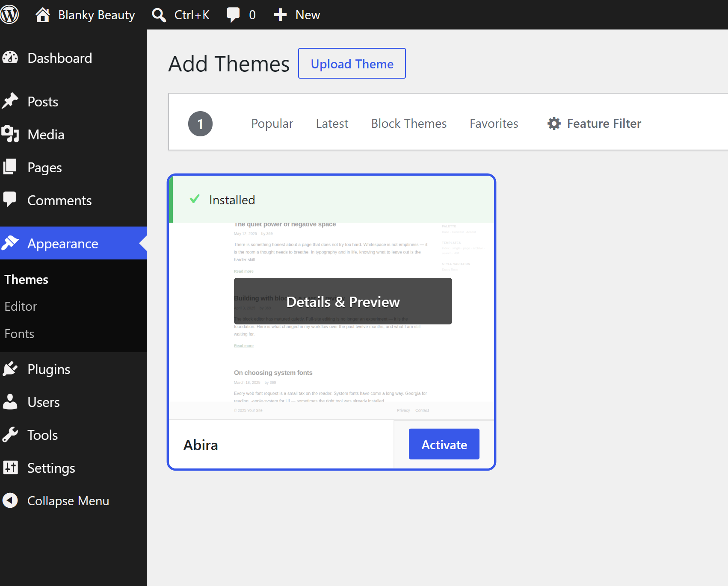Open Details & Preview for Abira
This screenshot has width=728, height=586.
click(x=343, y=301)
